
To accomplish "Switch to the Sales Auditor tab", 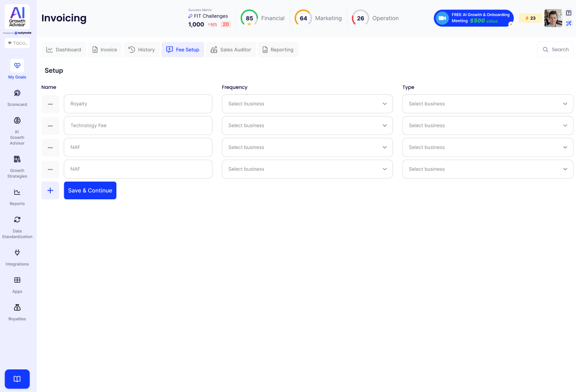I will pyautogui.click(x=231, y=50).
